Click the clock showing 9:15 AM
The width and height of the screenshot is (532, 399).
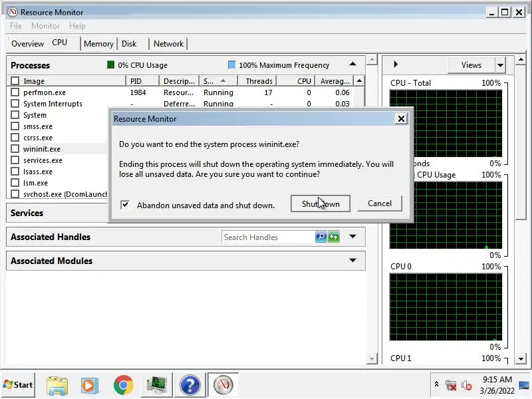point(497,379)
